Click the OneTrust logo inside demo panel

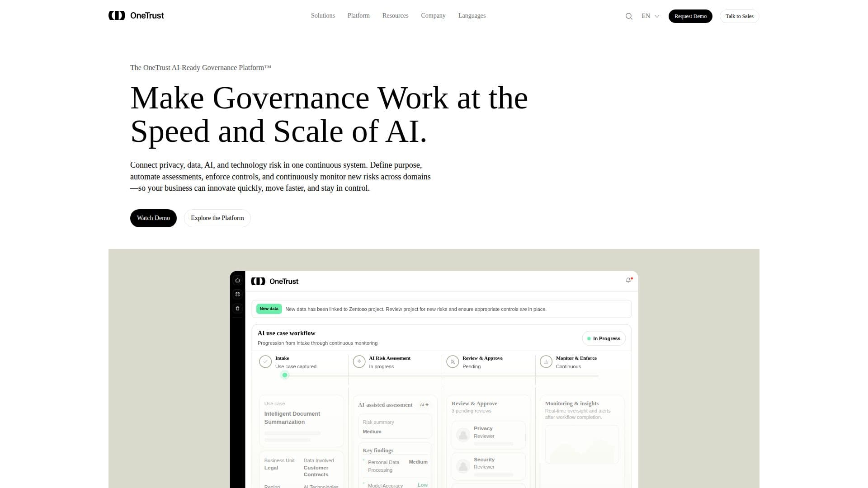pos(275,281)
